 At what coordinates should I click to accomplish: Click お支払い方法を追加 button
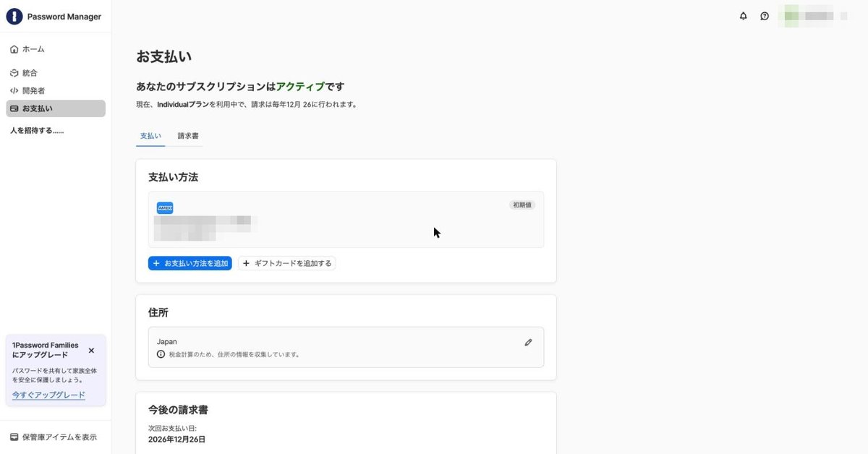(x=190, y=263)
